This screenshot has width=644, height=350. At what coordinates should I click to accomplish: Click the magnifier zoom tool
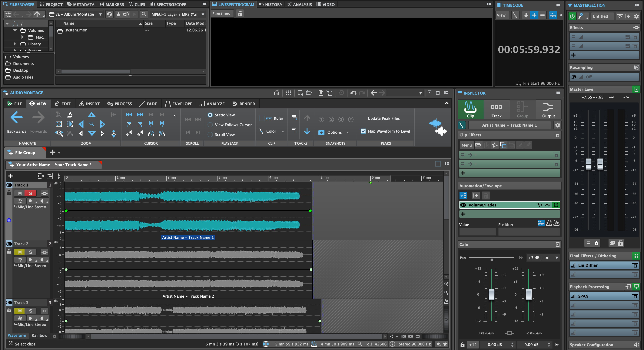click(x=91, y=124)
